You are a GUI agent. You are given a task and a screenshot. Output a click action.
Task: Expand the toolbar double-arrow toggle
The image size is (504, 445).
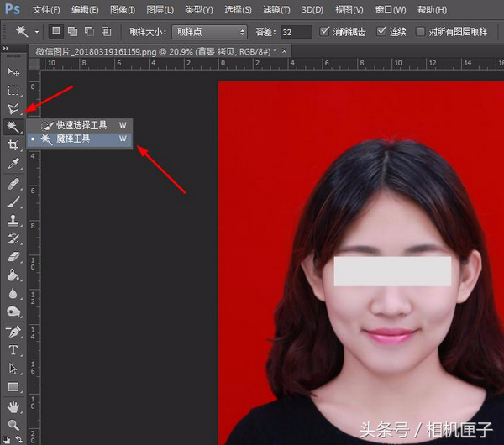coord(6,49)
